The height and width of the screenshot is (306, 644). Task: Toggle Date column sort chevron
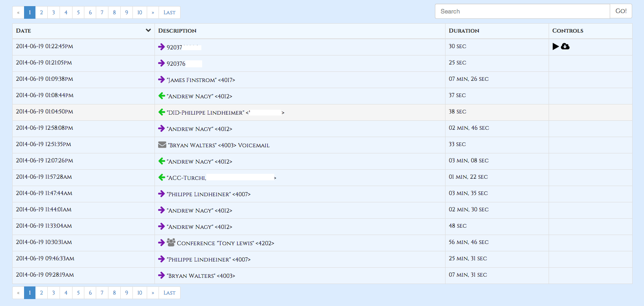148,31
